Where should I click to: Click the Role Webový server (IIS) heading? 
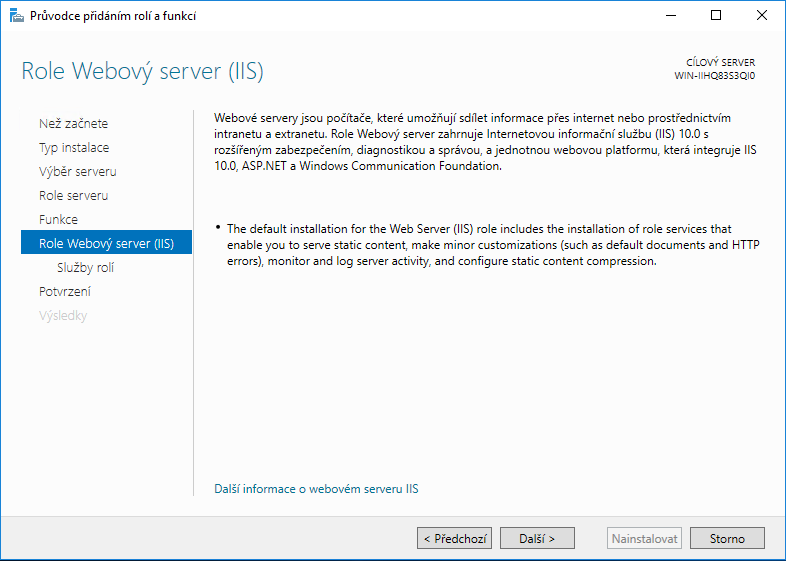coord(142,71)
